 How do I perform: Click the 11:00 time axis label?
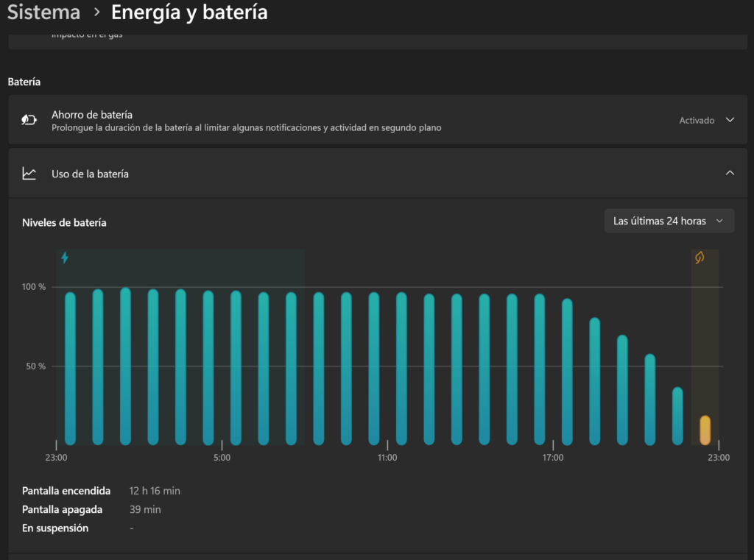(x=387, y=458)
